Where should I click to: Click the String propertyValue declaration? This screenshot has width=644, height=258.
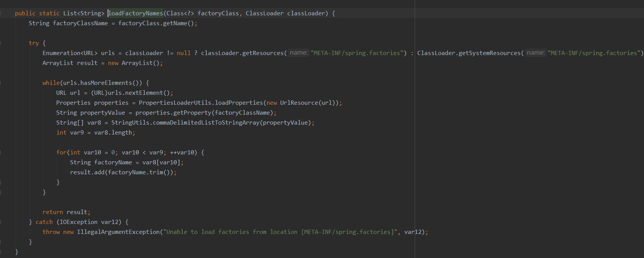coord(91,113)
